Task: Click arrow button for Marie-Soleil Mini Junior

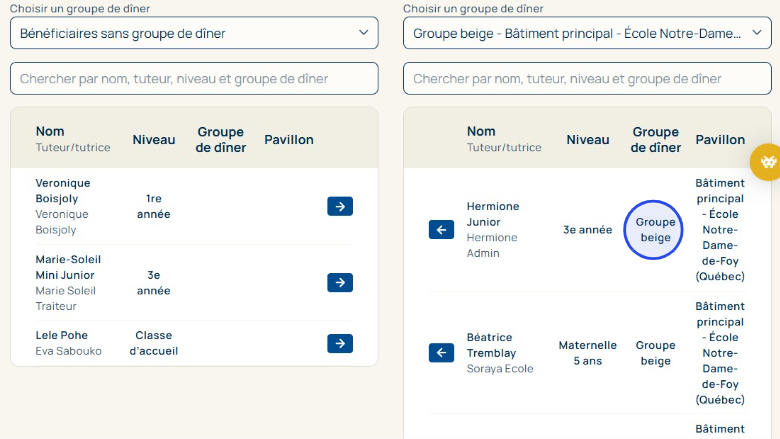Action: click(340, 282)
